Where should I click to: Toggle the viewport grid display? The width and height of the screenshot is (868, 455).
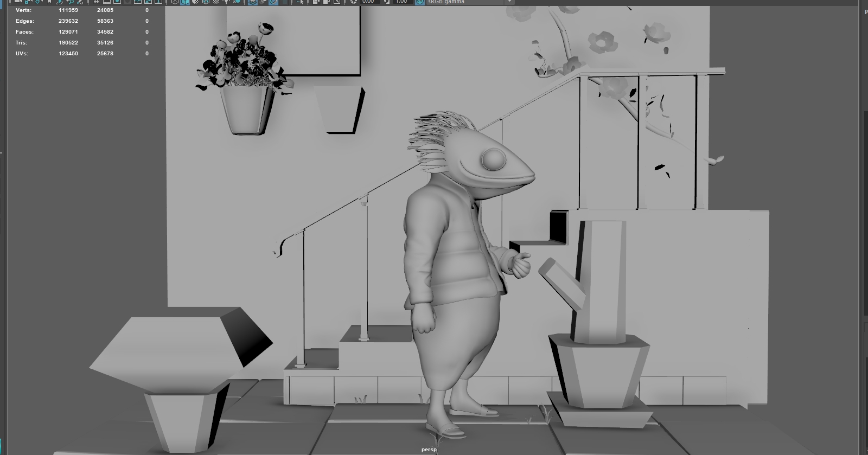[97, 2]
